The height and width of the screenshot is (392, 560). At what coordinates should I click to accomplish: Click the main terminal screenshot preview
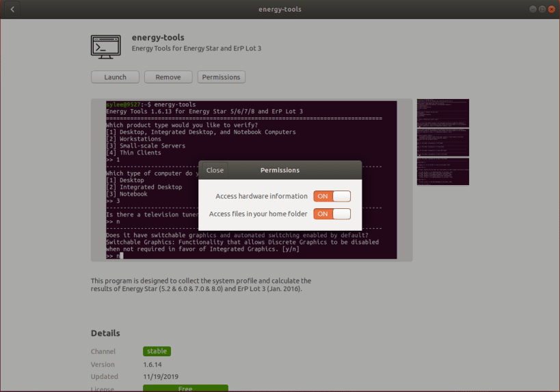(252, 180)
